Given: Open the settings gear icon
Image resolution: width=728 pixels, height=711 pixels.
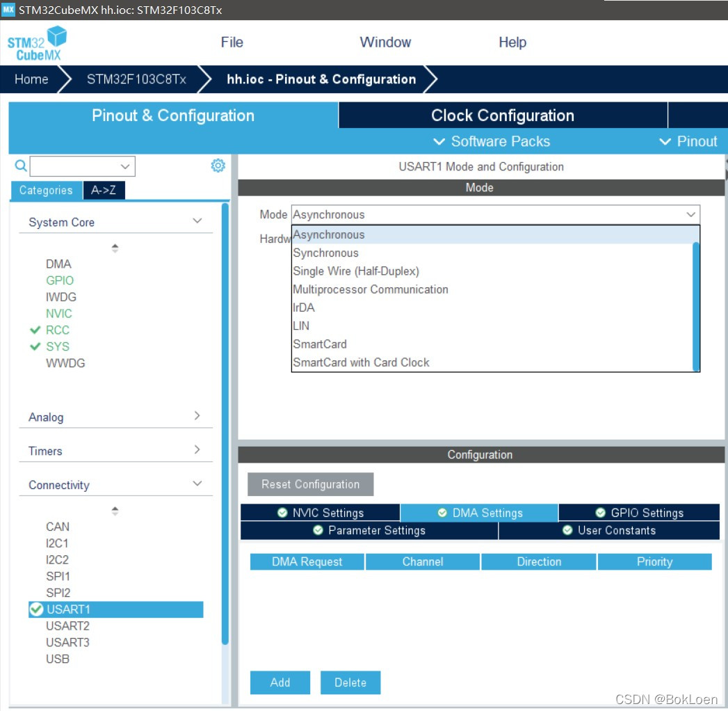Looking at the screenshot, I should pyautogui.click(x=218, y=166).
